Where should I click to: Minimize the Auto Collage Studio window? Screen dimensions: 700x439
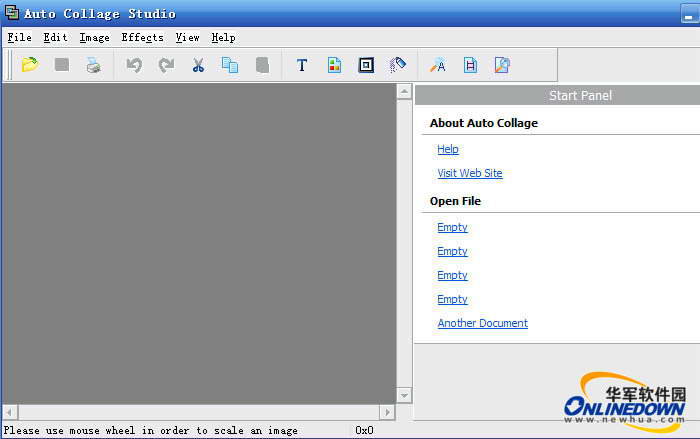[x=690, y=14]
